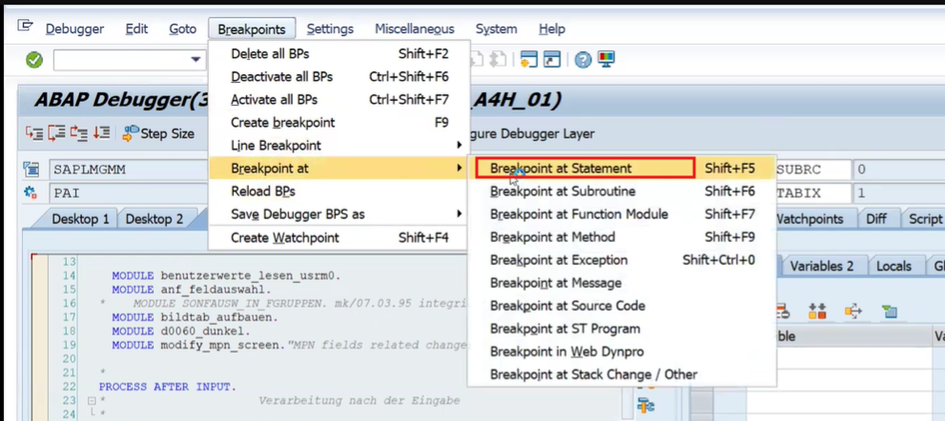Click the PAI event field
This screenshot has width=945, height=421.
tap(129, 193)
